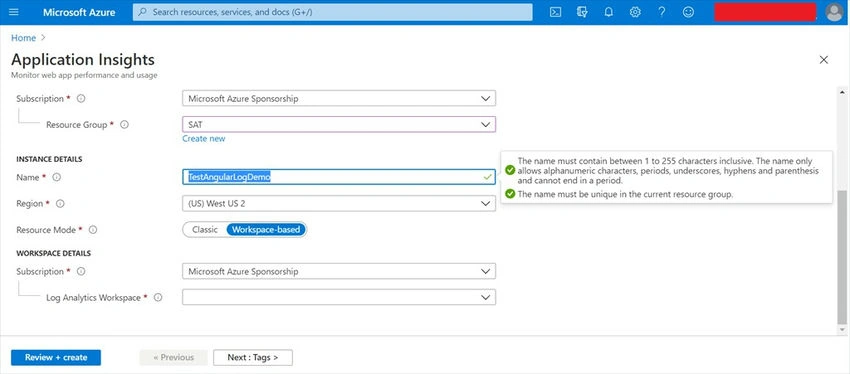Screen dimensions: 850x374
Task: Show info tooltip for Name field
Action: tap(56, 177)
